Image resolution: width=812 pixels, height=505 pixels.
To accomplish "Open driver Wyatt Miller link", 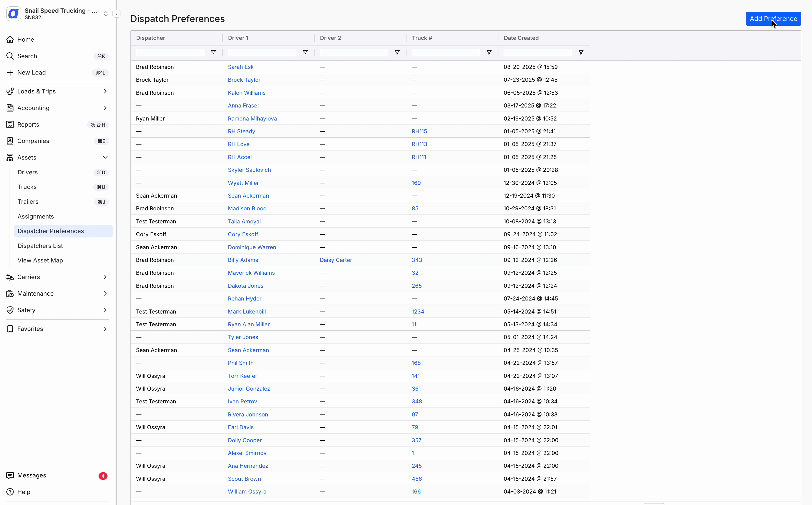I will pos(243,183).
